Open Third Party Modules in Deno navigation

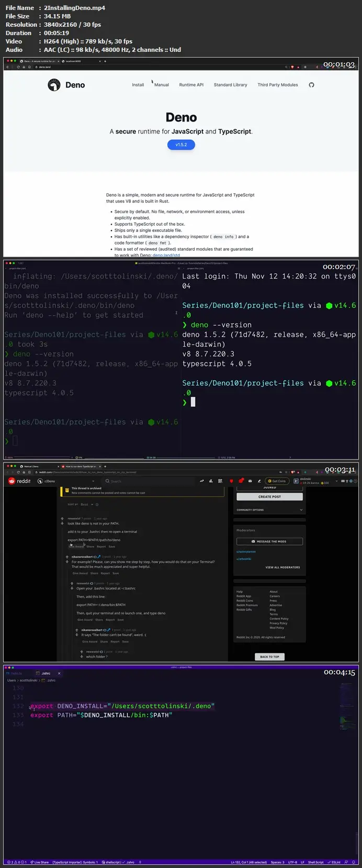(278, 85)
